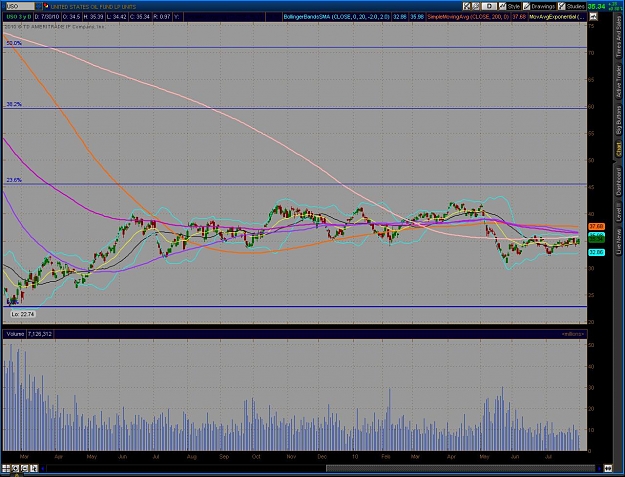The image size is (625, 477).
Task: Click the expand arrows icon at bottom right
Action: tap(608, 468)
